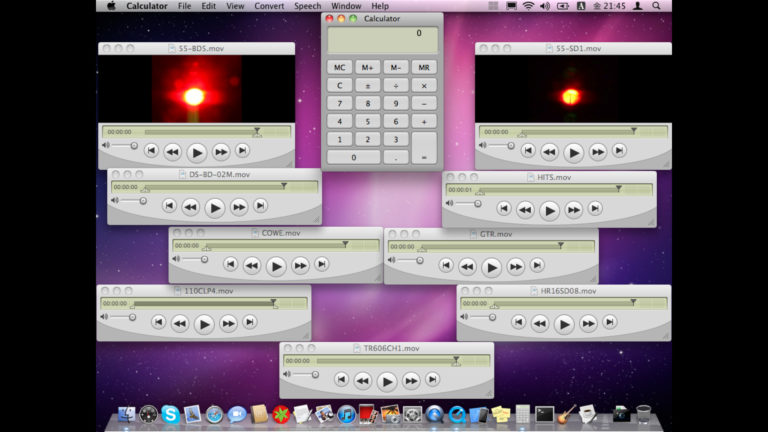Viewport: 768px width, 432px height.
Task: Click the Finder icon in the Dock
Action: coord(126,414)
